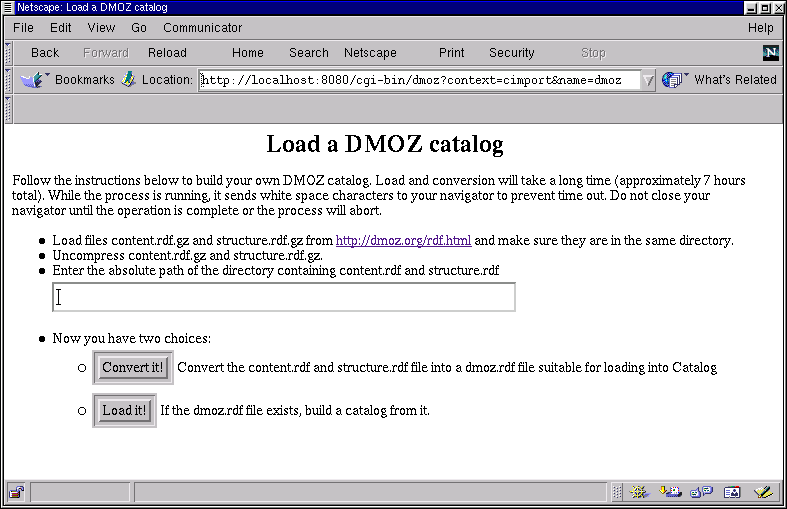Click the status bar message area
Screen dimensions: 787x509
click(370, 492)
